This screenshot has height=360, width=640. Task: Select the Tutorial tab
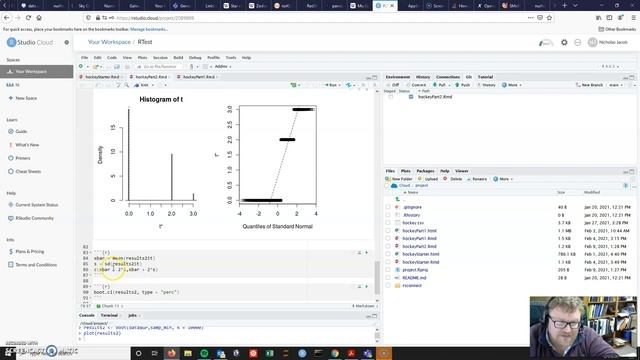(x=485, y=77)
